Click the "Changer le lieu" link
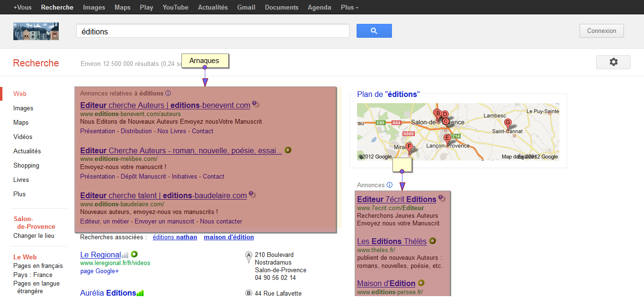The height and width of the screenshot is (298, 644). pyautogui.click(x=34, y=236)
